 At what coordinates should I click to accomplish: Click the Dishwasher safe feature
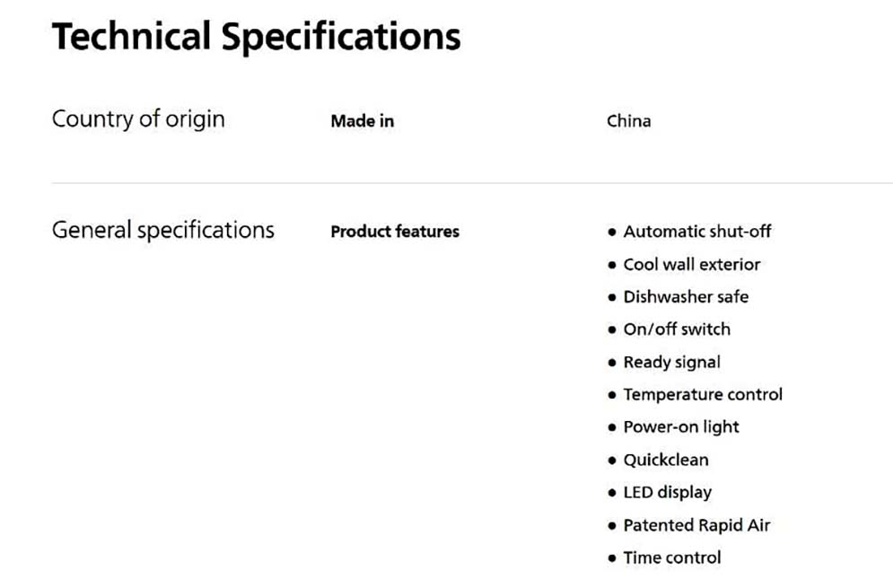685,297
